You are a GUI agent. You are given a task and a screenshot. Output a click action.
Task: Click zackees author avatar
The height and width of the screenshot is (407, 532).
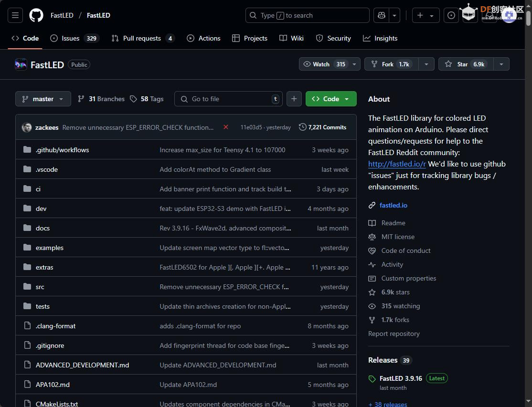pos(27,127)
